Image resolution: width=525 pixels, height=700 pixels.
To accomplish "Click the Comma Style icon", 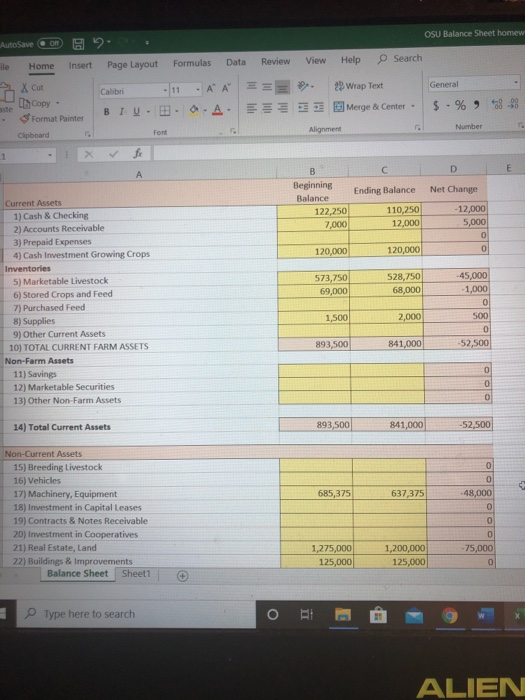I will (x=477, y=104).
